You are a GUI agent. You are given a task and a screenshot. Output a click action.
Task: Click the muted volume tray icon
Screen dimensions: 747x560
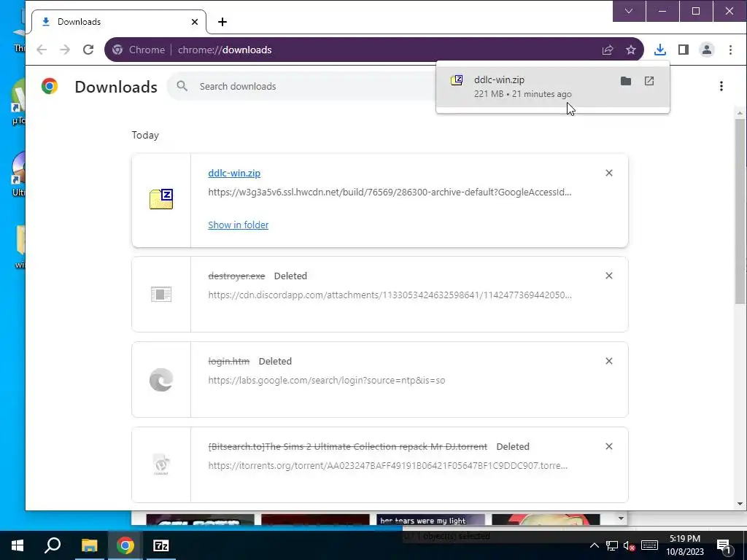coord(629,546)
